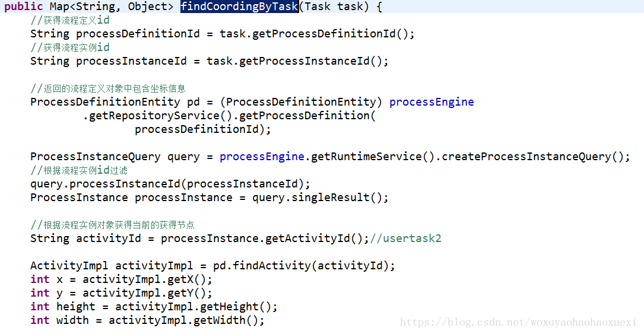Click 'int' keyword on the height line
The height and width of the screenshot is (334, 644).
[40, 307]
